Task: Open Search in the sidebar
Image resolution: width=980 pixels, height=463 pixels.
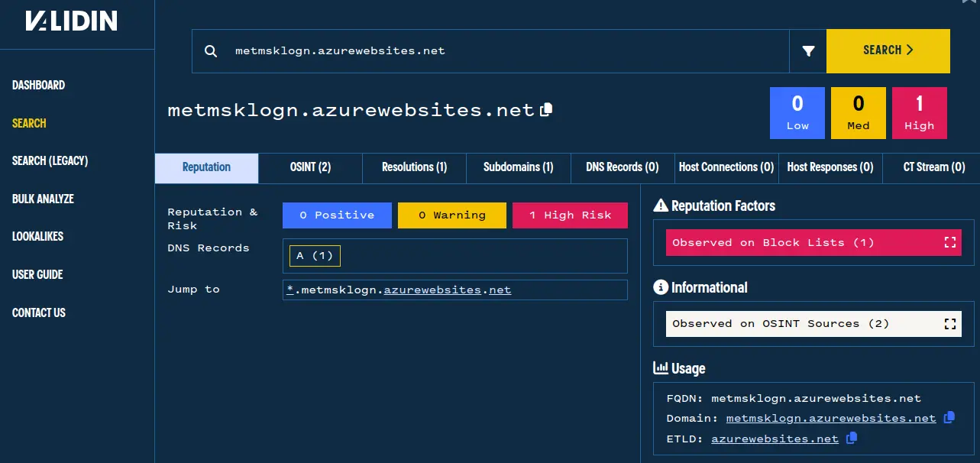Action: (x=29, y=123)
